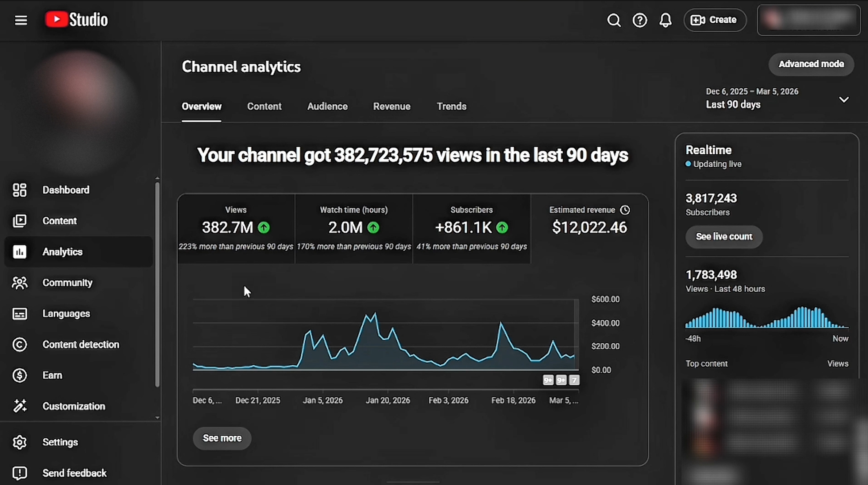Click the 7 videos chart marker

(x=574, y=380)
